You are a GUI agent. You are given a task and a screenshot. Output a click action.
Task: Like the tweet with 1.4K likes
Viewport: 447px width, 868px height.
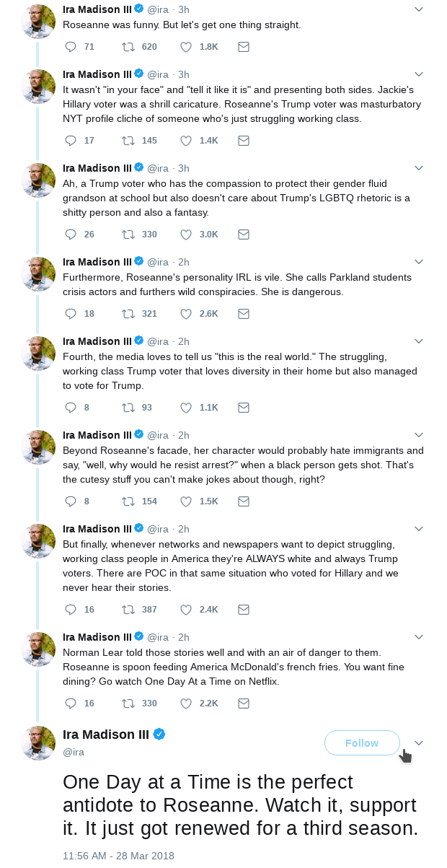click(186, 141)
